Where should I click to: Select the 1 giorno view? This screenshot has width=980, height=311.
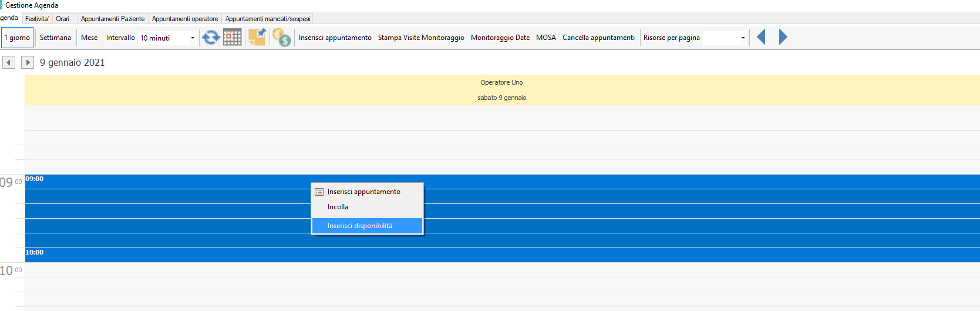17,38
